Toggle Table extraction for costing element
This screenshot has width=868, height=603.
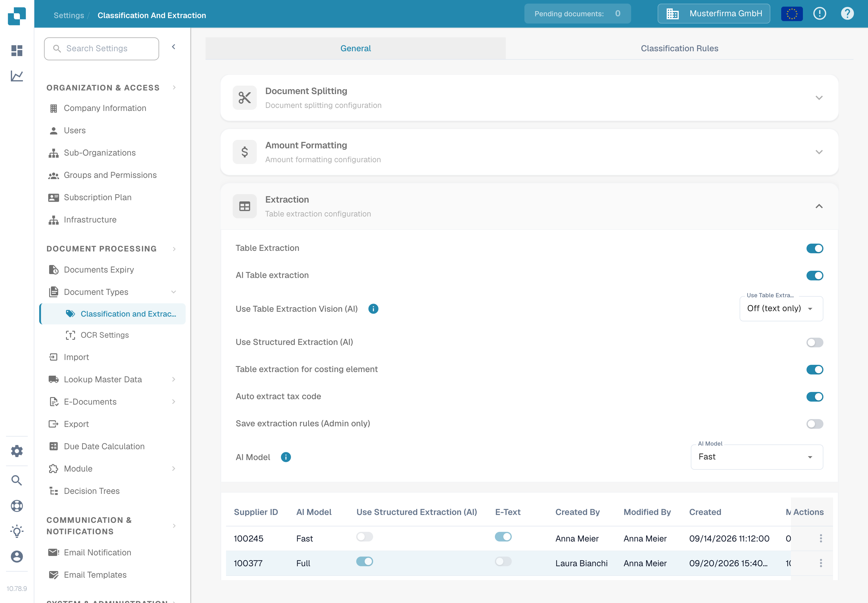[815, 370]
